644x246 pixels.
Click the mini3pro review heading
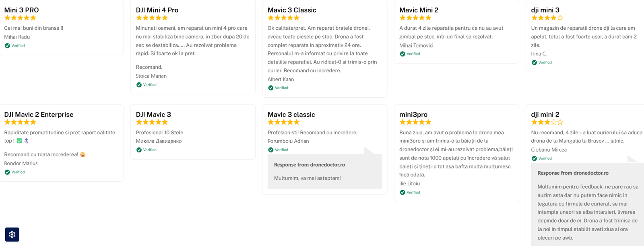[413, 115]
